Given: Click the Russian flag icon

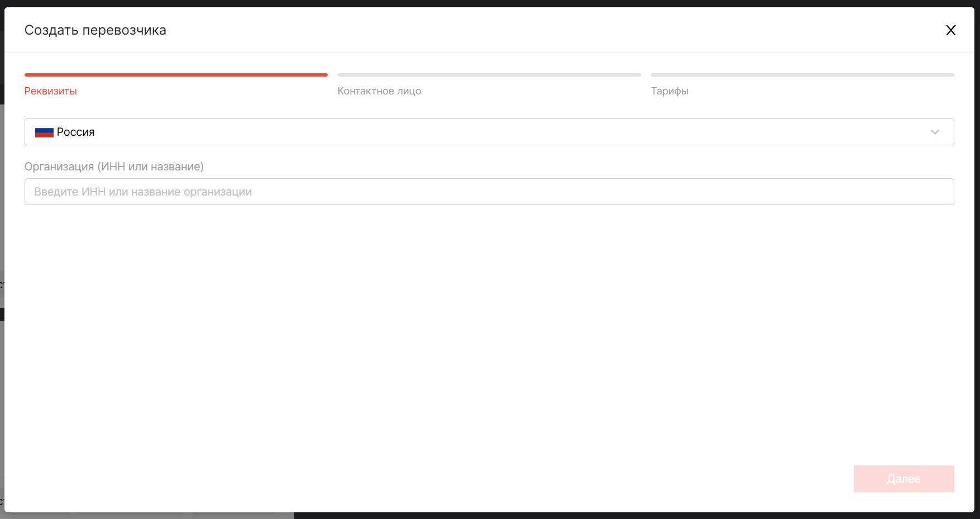Looking at the screenshot, I should [x=44, y=132].
